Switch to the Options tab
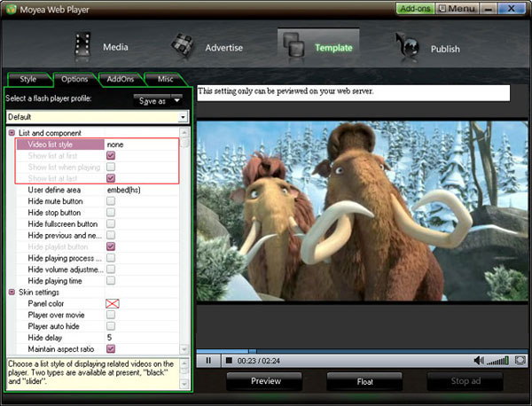Image resolution: width=532 pixels, height=406 pixels. [x=74, y=79]
